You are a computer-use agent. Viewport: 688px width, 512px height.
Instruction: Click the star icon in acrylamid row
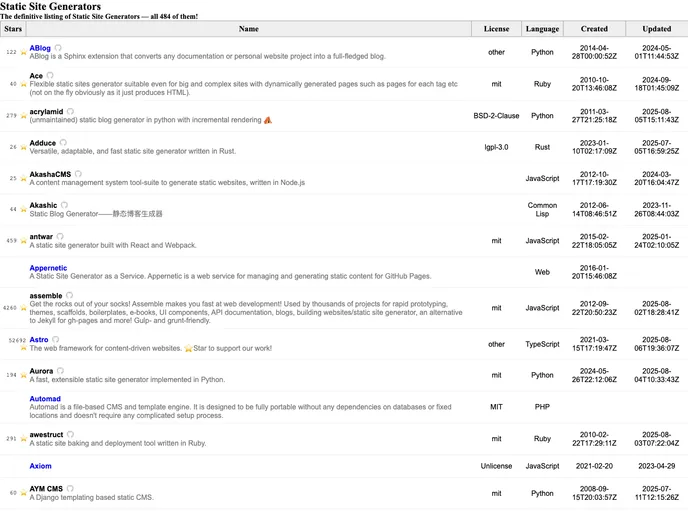coord(23,116)
